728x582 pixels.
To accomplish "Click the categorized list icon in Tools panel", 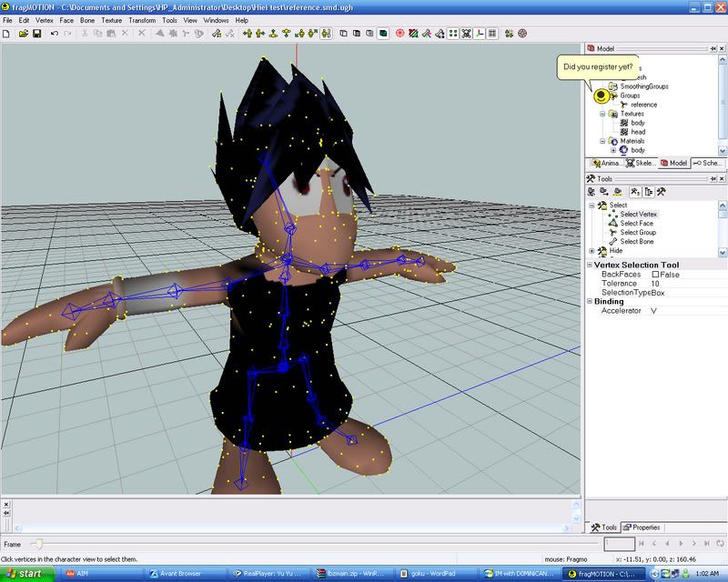I will 649,192.
